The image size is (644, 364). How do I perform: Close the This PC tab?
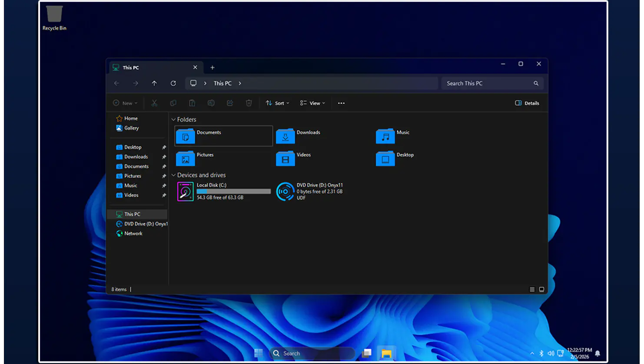pos(195,67)
